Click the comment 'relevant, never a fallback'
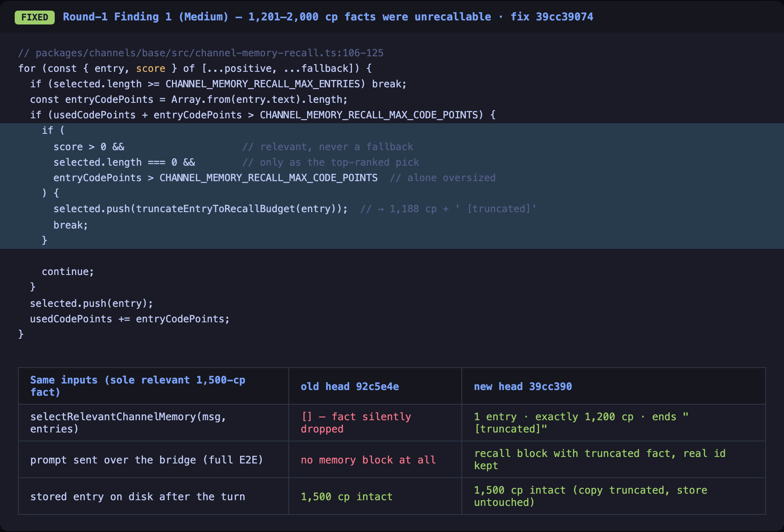 coord(327,147)
